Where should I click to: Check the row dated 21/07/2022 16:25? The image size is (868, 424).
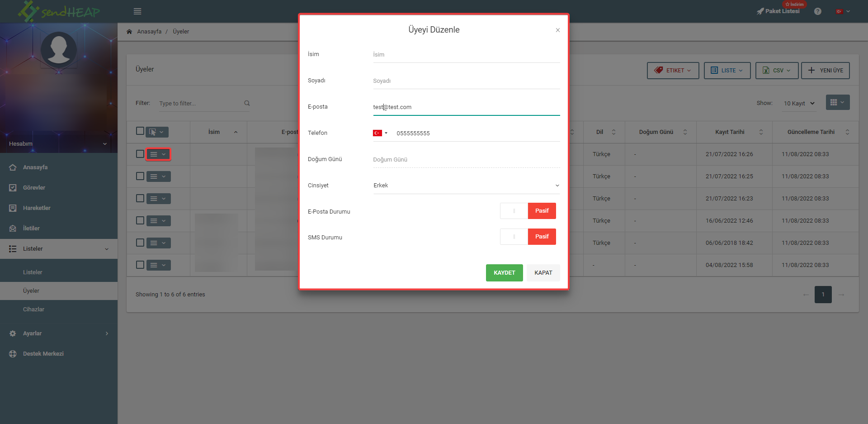[x=140, y=176]
